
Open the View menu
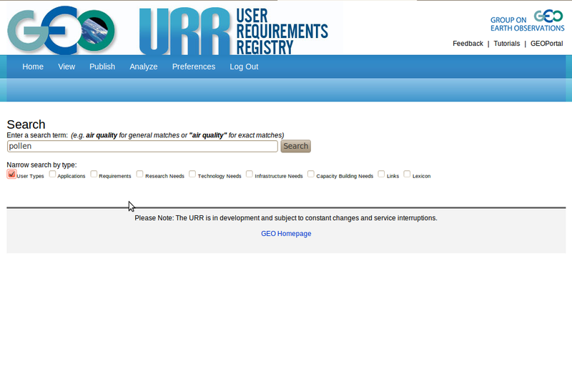(66, 67)
